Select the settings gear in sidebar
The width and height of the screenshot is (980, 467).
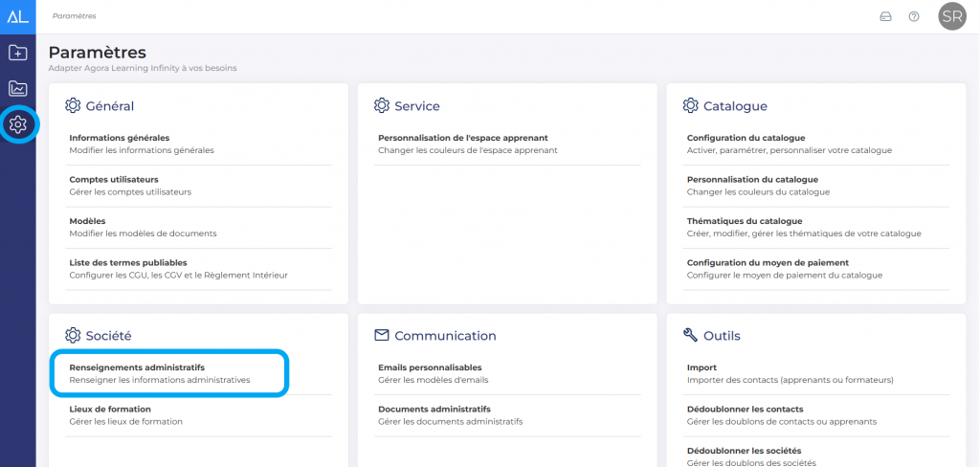18,124
